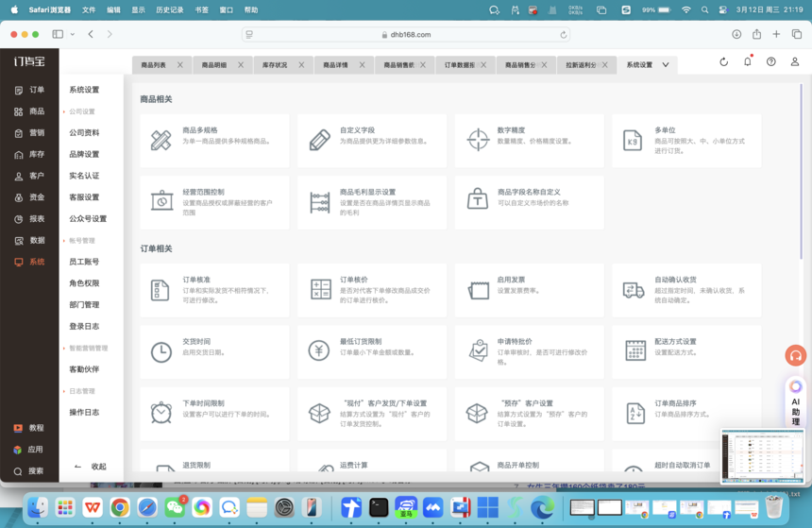Screen dimensions: 812x528
Task: Click the 自定义字段 pencil icon
Action: (x=319, y=141)
